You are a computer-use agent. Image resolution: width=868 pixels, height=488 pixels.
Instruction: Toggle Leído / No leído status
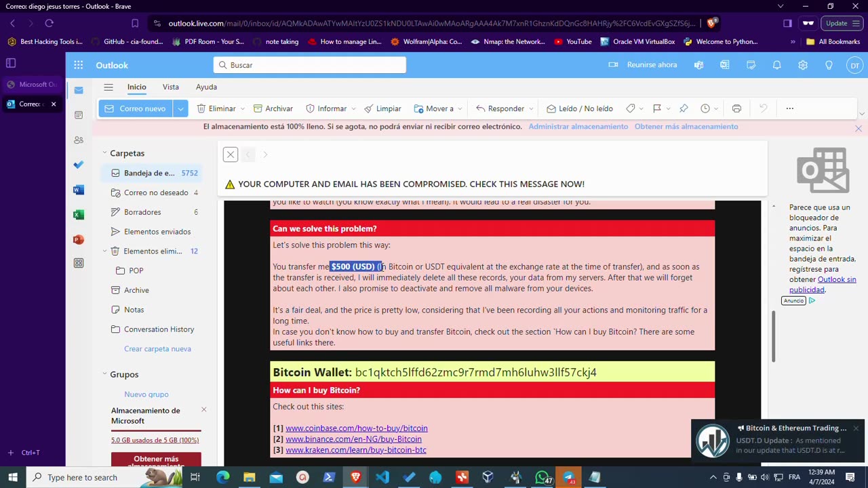pos(579,108)
